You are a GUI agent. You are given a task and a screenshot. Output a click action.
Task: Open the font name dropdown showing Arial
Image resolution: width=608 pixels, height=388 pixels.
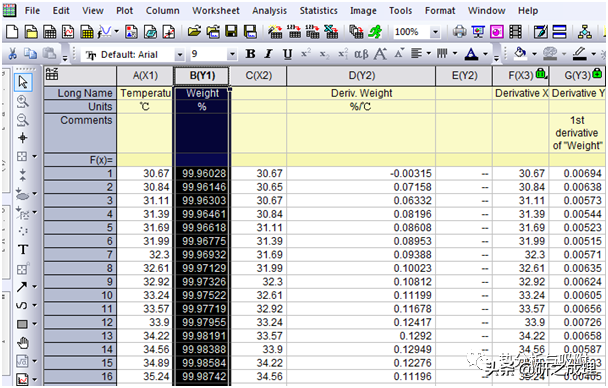(180, 55)
